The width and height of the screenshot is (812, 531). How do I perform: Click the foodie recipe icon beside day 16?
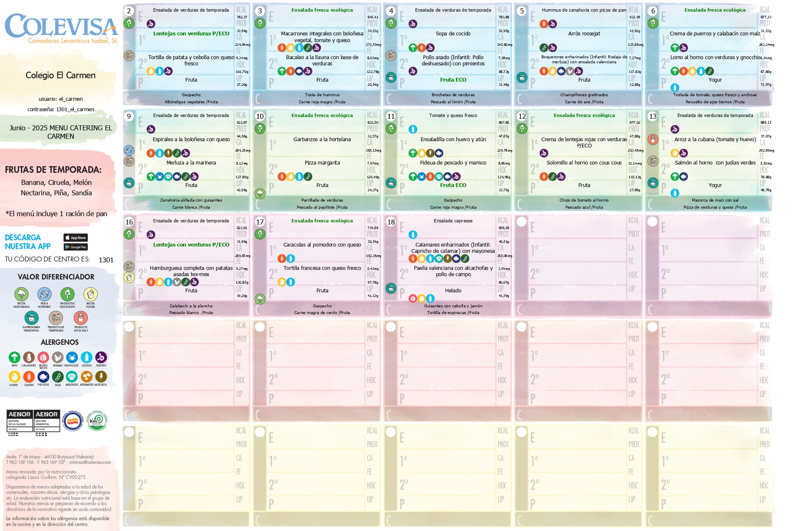(x=129, y=277)
